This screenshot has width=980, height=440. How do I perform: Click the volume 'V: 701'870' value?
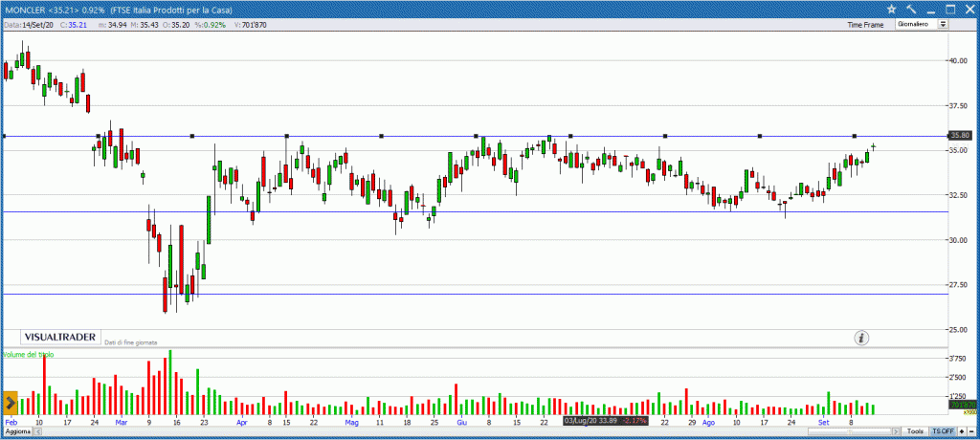pyautogui.click(x=251, y=25)
